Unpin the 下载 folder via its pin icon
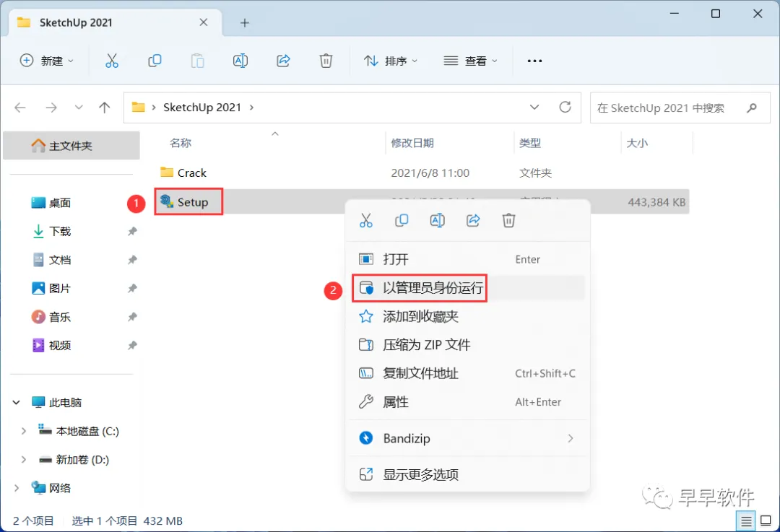The height and width of the screenshot is (532, 780). pos(132,231)
